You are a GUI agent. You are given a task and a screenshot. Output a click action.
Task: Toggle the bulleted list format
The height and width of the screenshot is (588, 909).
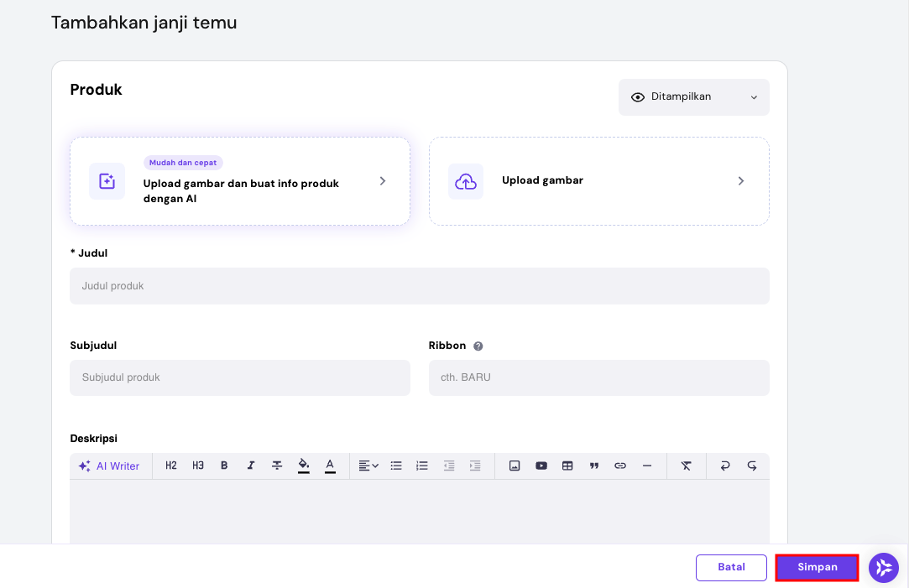click(395, 466)
